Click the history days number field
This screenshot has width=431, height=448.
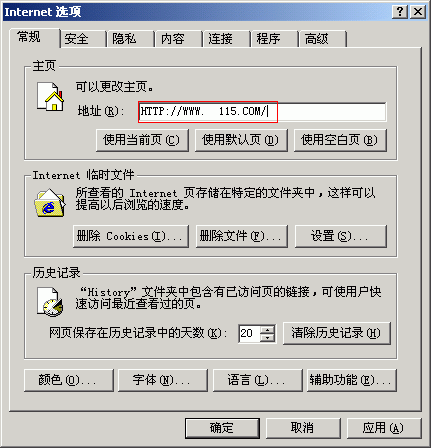click(x=250, y=333)
